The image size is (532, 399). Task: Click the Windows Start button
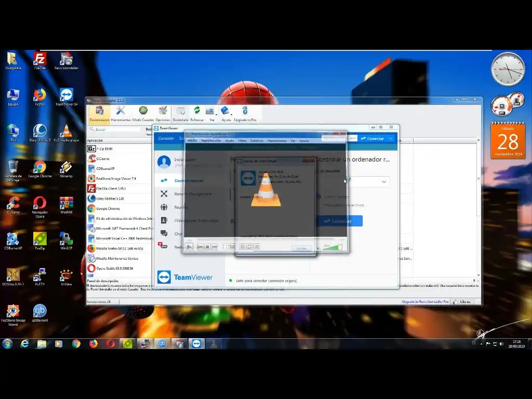point(7,344)
